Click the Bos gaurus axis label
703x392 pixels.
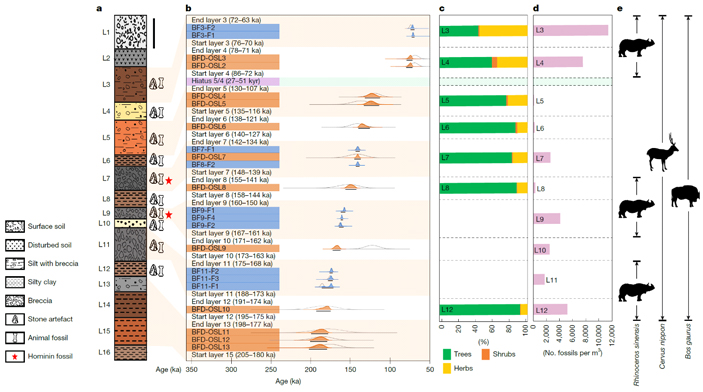coord(688,341)
